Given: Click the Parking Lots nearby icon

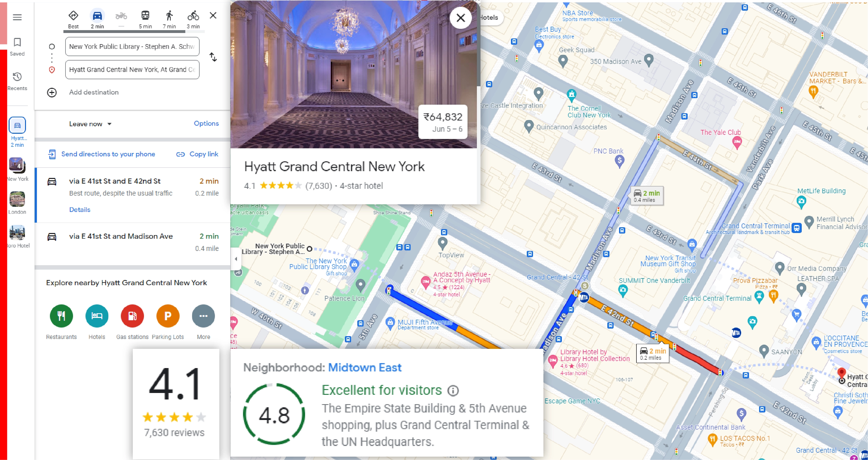Looking at the screenshot, I should point(167,316).
